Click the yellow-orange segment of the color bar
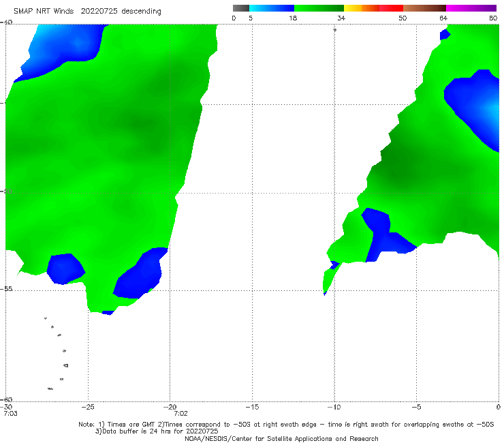Screen dimensions: 504x443 [362, 8]
